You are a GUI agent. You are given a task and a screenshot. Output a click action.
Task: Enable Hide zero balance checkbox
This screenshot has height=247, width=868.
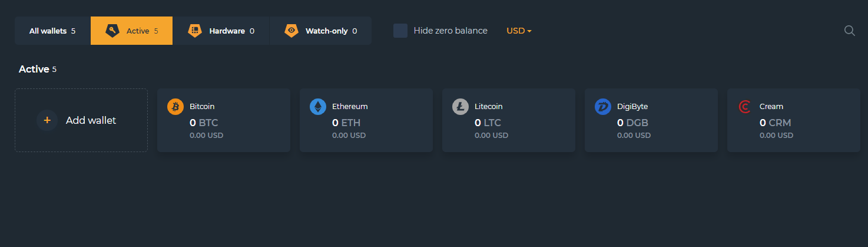[x=400, y=31]
